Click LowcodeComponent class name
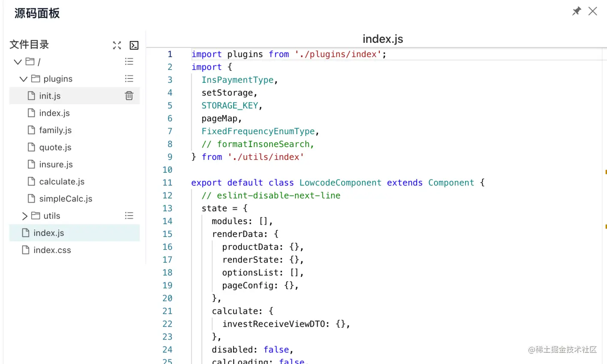The image size is (607, 364). click(340, 183)
